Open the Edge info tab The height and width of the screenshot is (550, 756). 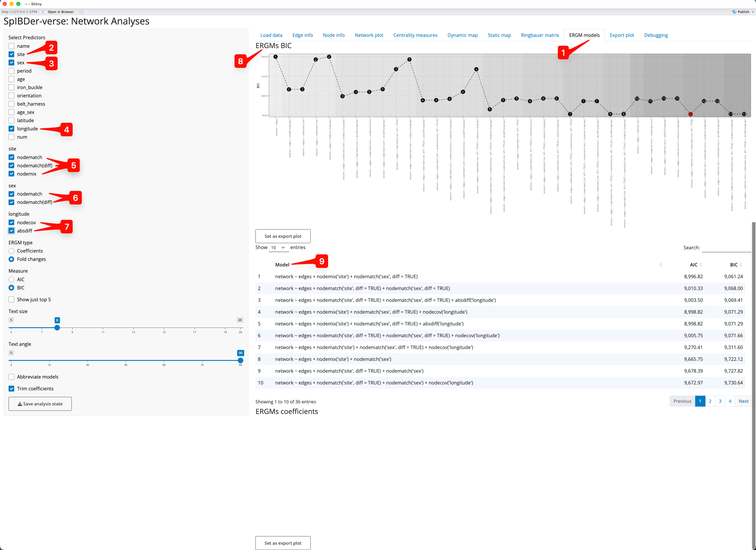point(302,35)
